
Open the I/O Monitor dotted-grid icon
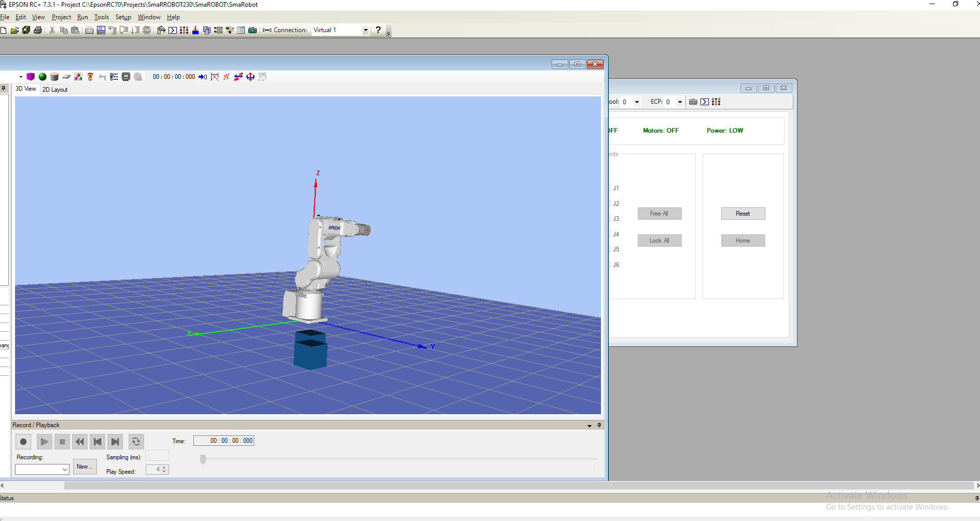tap(184, 30)
